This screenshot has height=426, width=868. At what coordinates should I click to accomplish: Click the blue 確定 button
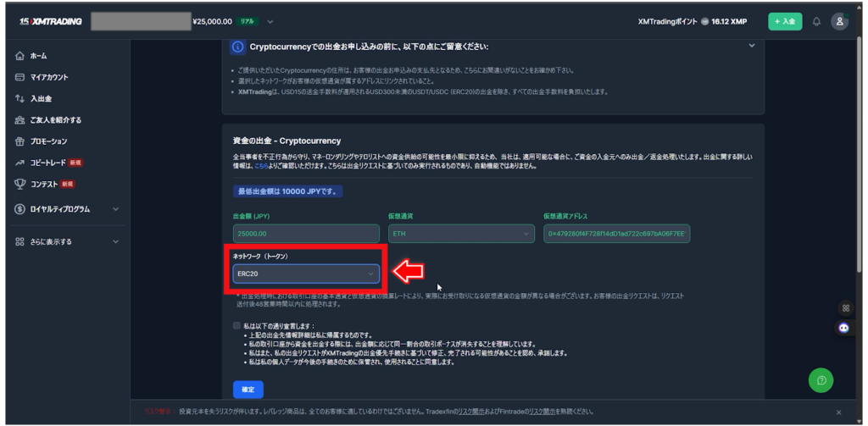point(248,390)
